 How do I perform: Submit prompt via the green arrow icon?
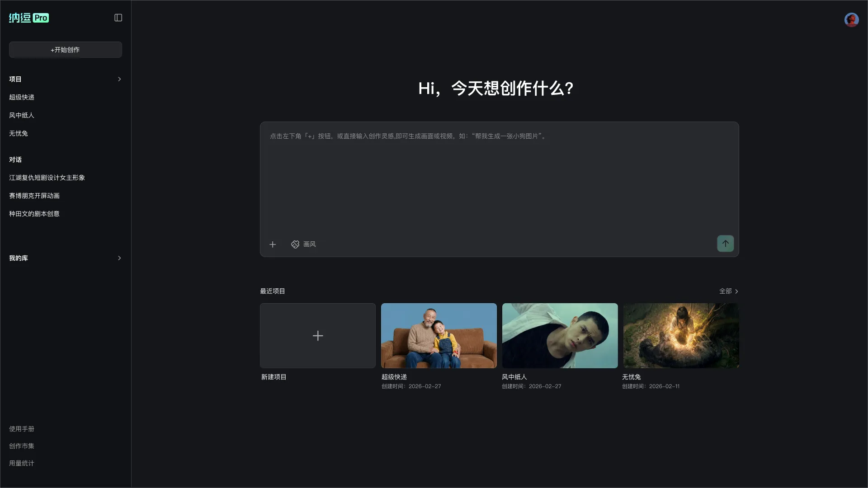725,243
